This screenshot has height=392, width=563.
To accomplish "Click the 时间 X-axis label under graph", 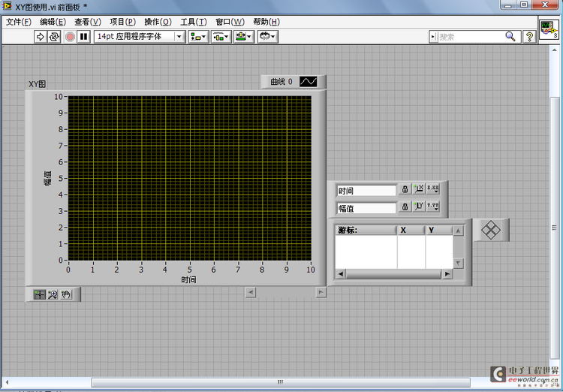I will [x=189, y=279].
